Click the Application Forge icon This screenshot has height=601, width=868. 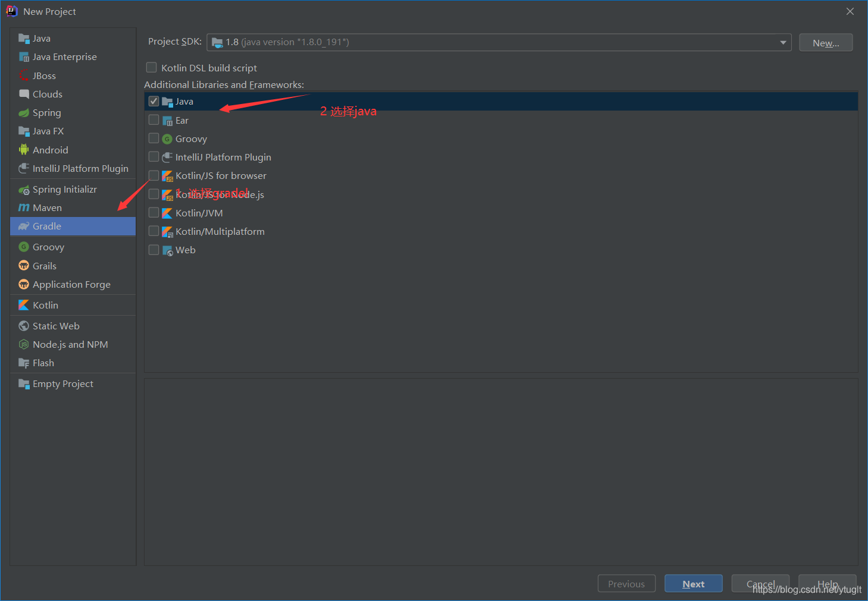[x=24, y=284]
